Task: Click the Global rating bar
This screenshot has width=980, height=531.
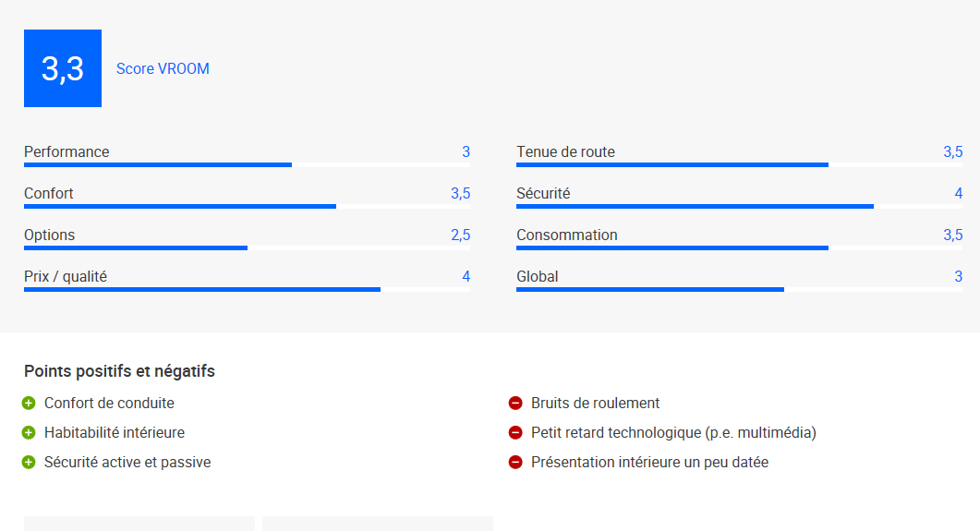Action: coord(739,289)
